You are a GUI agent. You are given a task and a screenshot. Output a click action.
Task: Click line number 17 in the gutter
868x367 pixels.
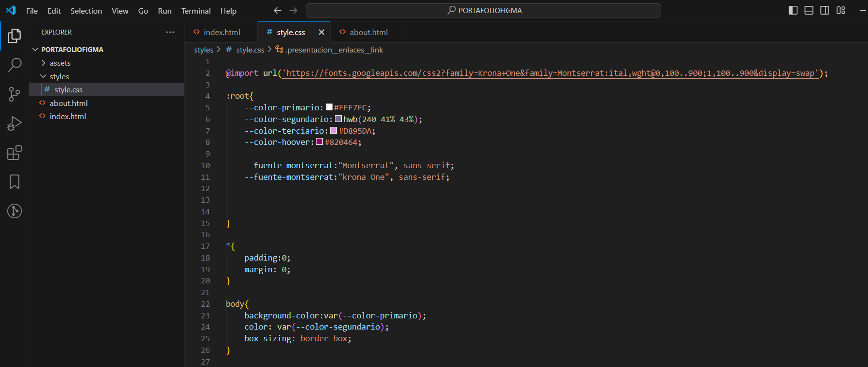pyautogui.click(x=205, y=246)
